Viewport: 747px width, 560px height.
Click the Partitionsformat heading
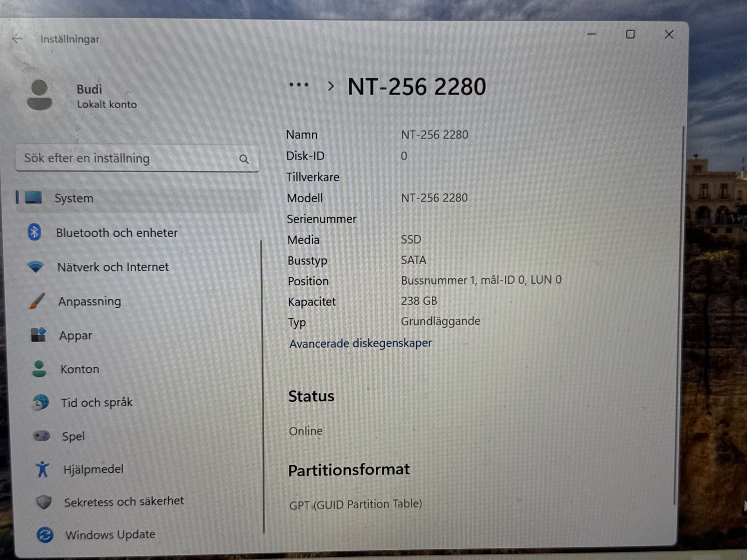coord(349,469)
